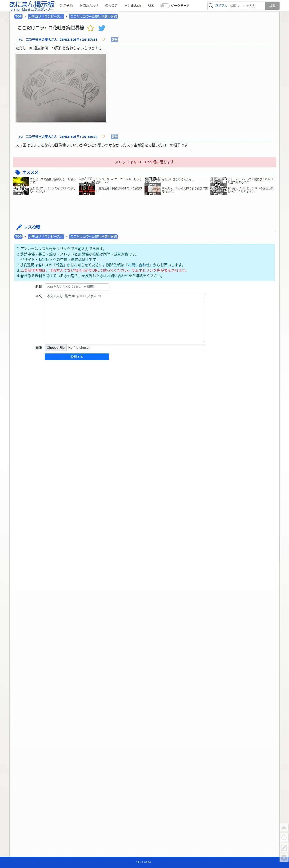Viewport: 289px width, 868px height.
Task: Like post 2 with the heart icon
Action: coord(103,137)
